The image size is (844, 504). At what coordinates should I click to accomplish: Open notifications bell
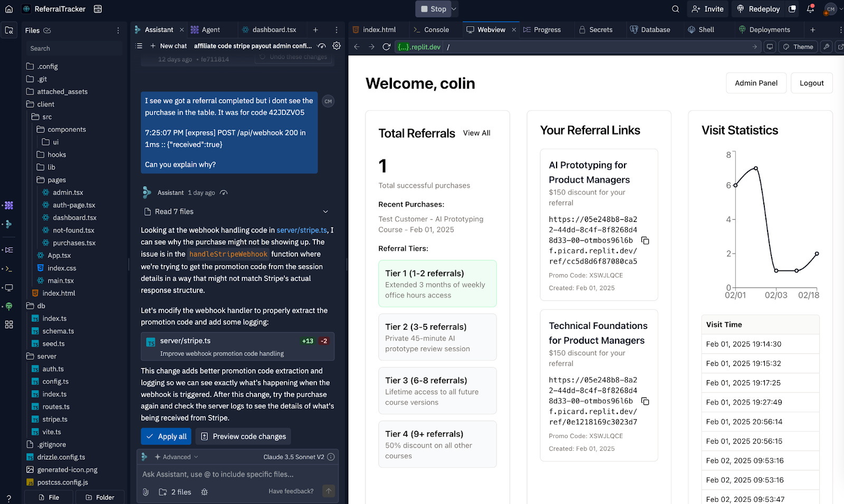[810, 9]
